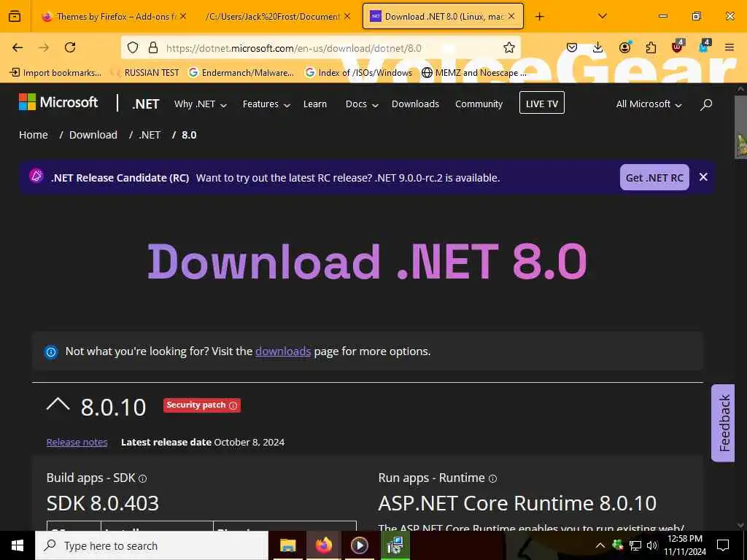Bookmark this page with the star icon

pyautogui.click(x=508, y=47)
